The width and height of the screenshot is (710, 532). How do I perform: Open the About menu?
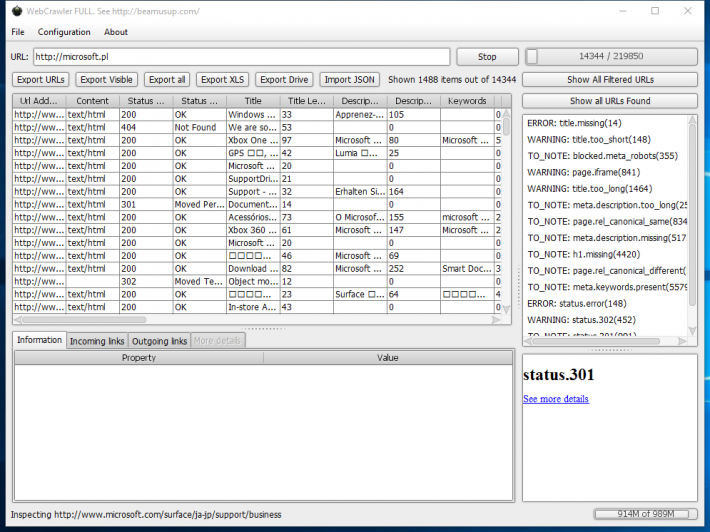click(x=115, y=32)
